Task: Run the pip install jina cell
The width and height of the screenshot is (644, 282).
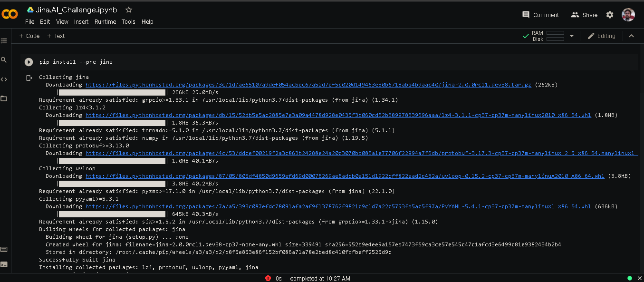Action: 29,62
